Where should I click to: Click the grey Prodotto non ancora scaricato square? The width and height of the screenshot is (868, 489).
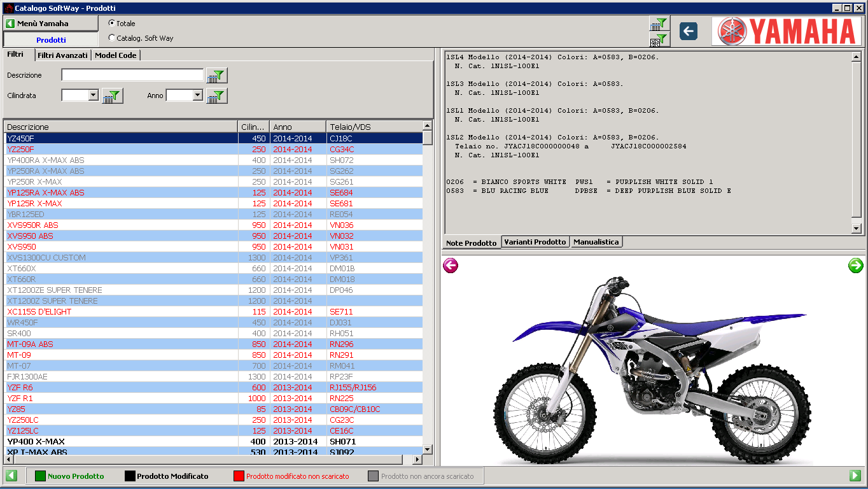[x=374, y=476]
